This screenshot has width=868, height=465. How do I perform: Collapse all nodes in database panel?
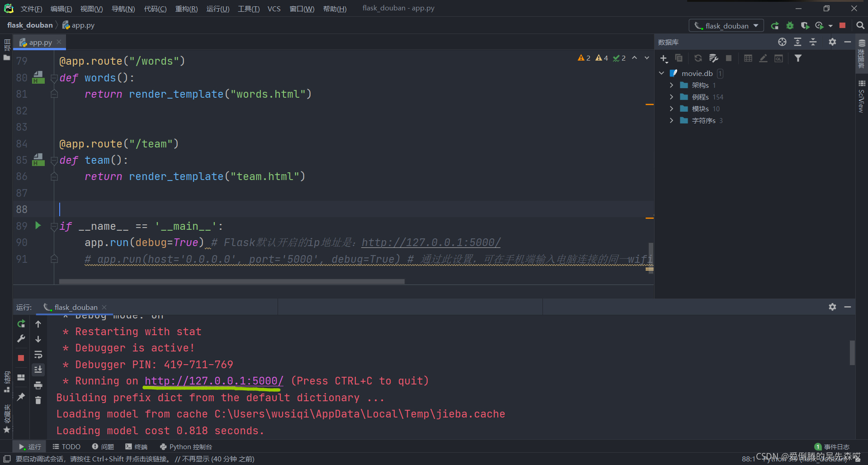813,42
